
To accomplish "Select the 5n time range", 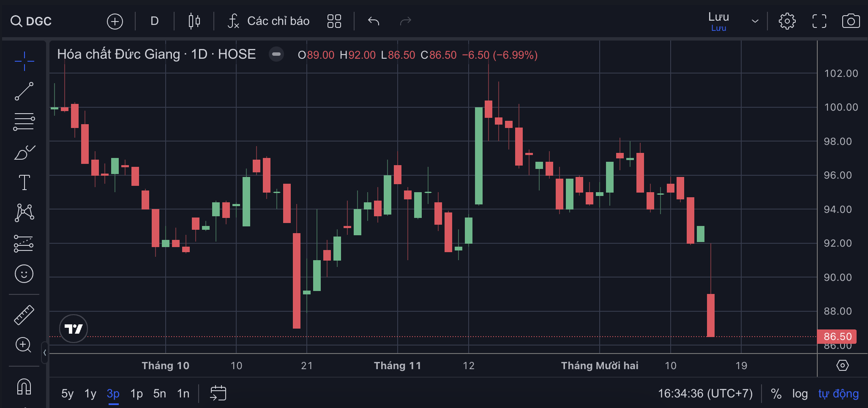I will tap(159, 394).
